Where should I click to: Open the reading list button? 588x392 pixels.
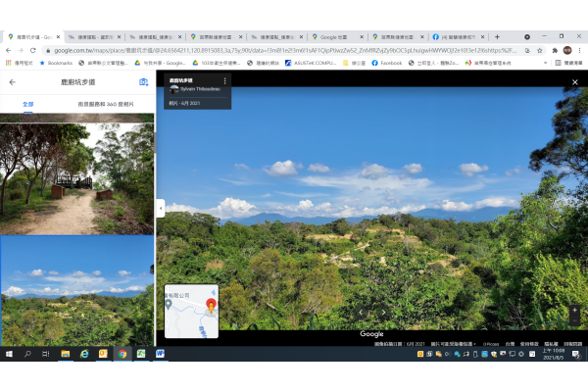pos(568,63)
